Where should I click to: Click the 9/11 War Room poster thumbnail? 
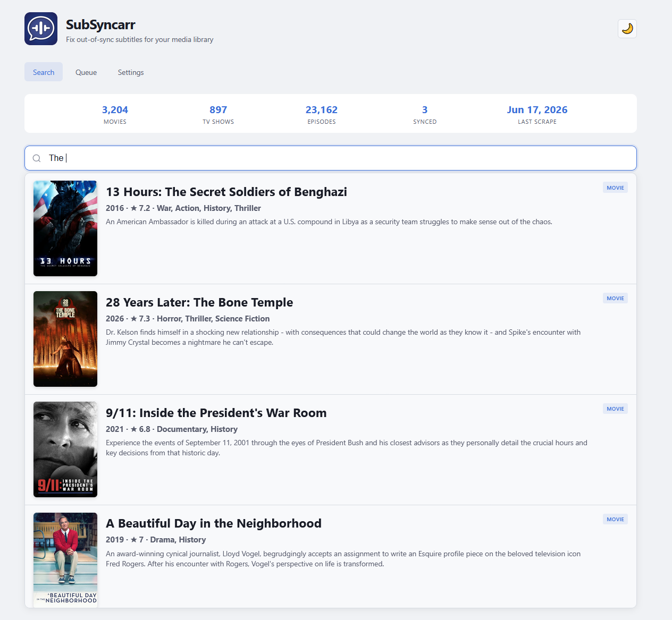point(65,449)
